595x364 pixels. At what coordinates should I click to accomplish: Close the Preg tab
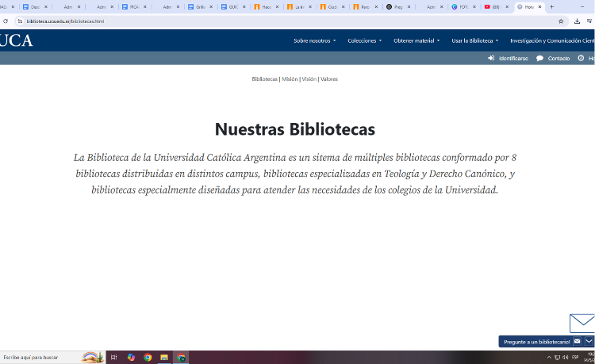pos(409,7)
